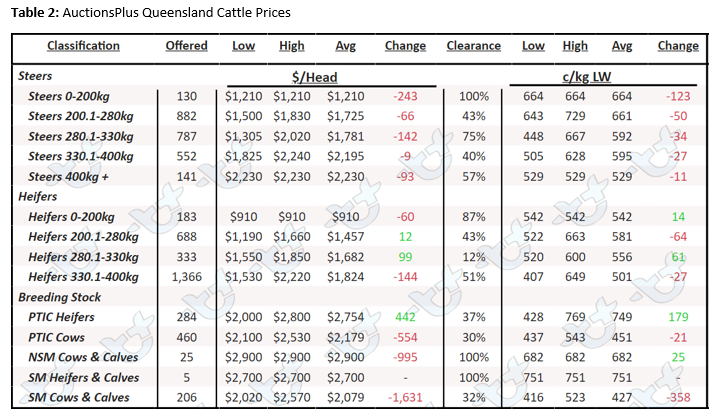Select the 57% clearance value
This screenshot has height=417, width=717.
(x=474, y=176)
